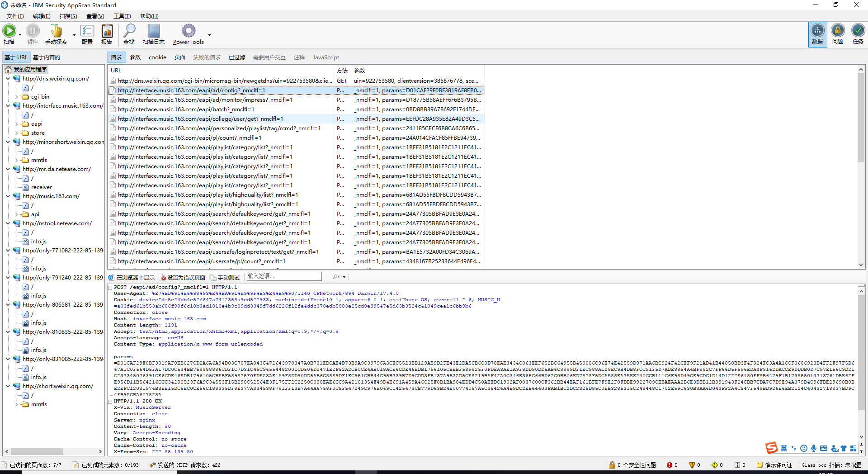The image size is (868, 474).
Task: Click the search icon beside phrase field
Action: tap(336, 277)
